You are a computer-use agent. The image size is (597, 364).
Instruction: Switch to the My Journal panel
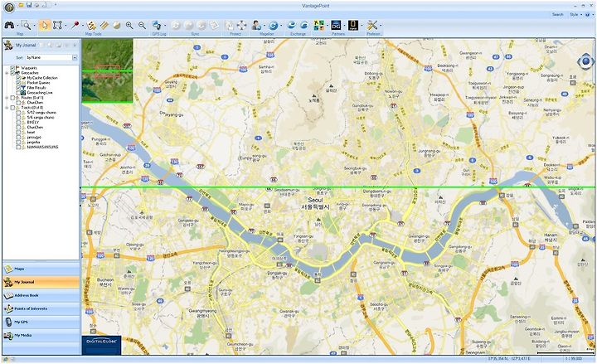click(x=41, y=282)
